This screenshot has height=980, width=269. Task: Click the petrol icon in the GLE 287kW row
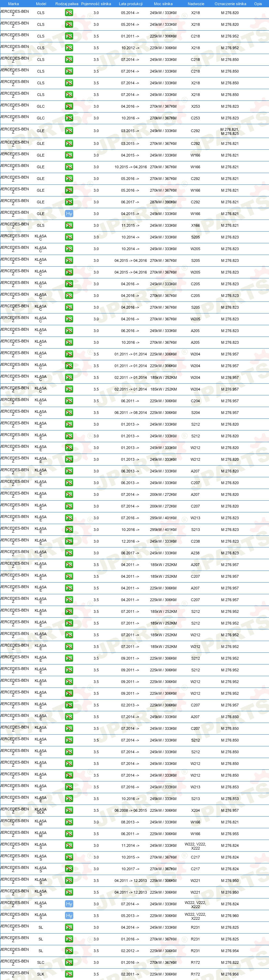[69, 202]
